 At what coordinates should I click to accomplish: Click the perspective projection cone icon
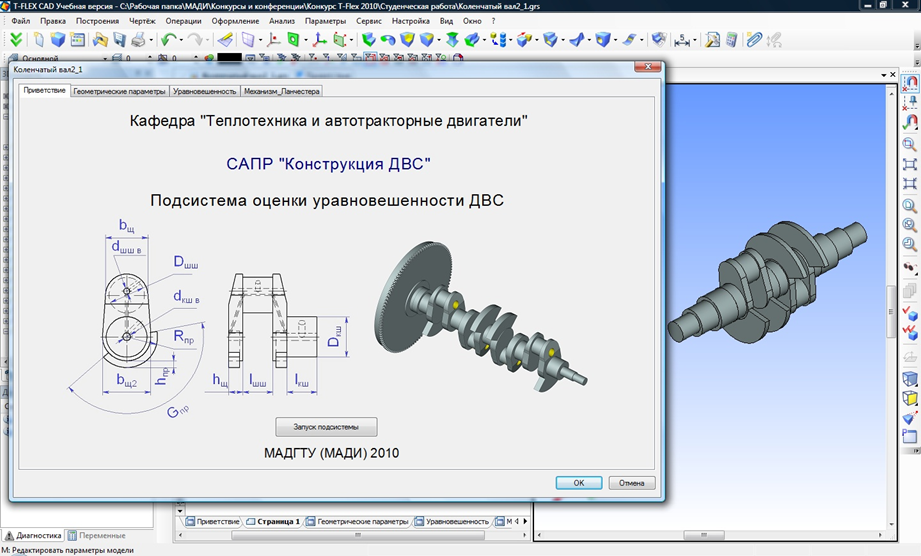[909, 418]
